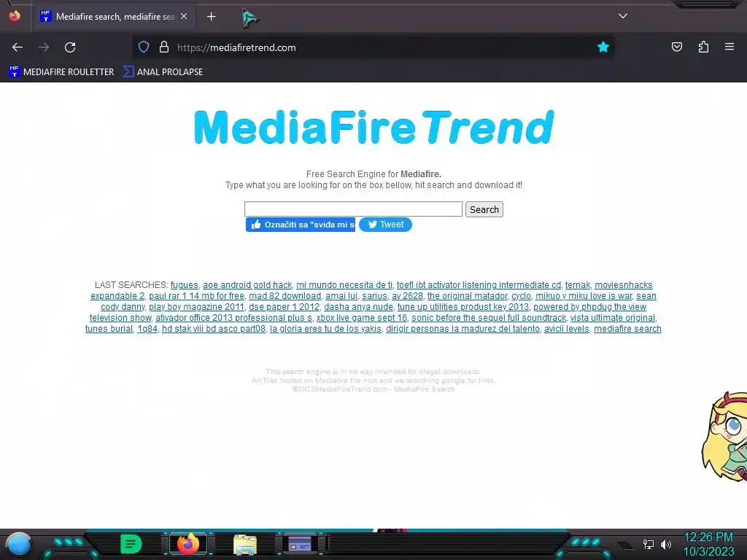
Task: Open the MEDIAFIRE ROULETTER bookmark
Action: coord(61,72)
